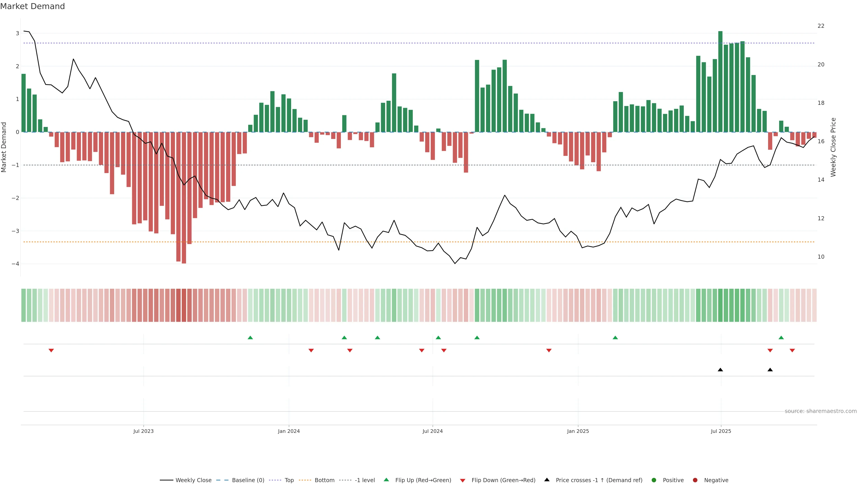
Task: Toggle the Top dotted line legend entry
Action: 289,480
